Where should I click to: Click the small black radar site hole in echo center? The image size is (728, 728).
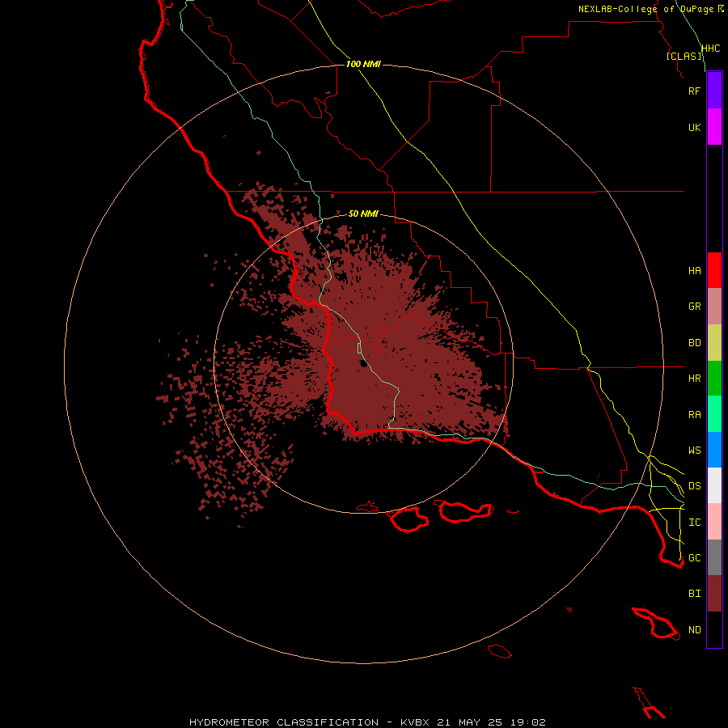point(363,363)
